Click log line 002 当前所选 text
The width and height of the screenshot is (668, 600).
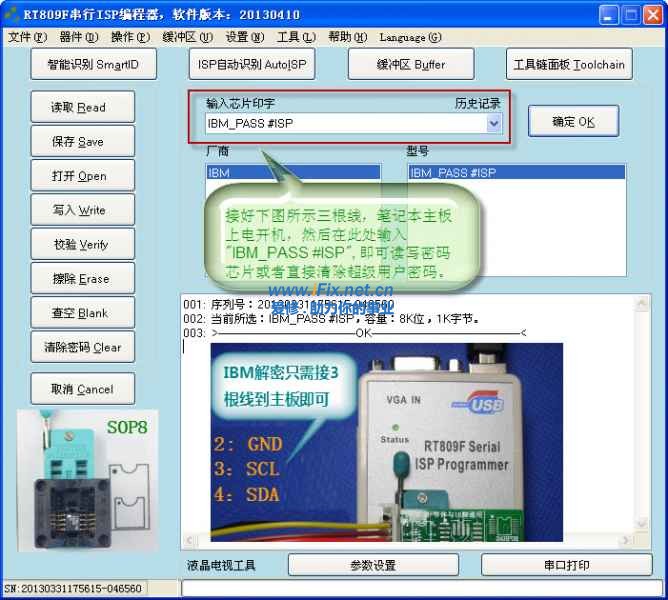(331, 319)
